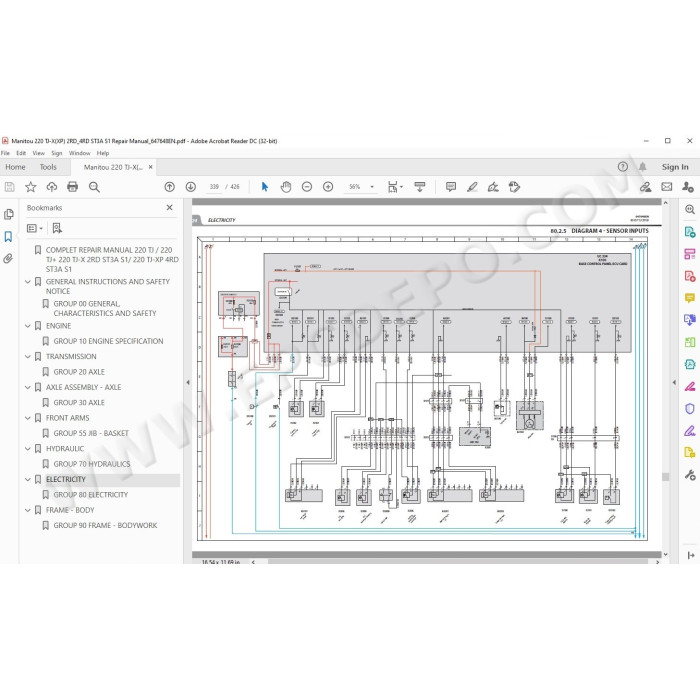Close the Bookmarks panel
The image size is (700, 700).
click(x=170, y=208)
